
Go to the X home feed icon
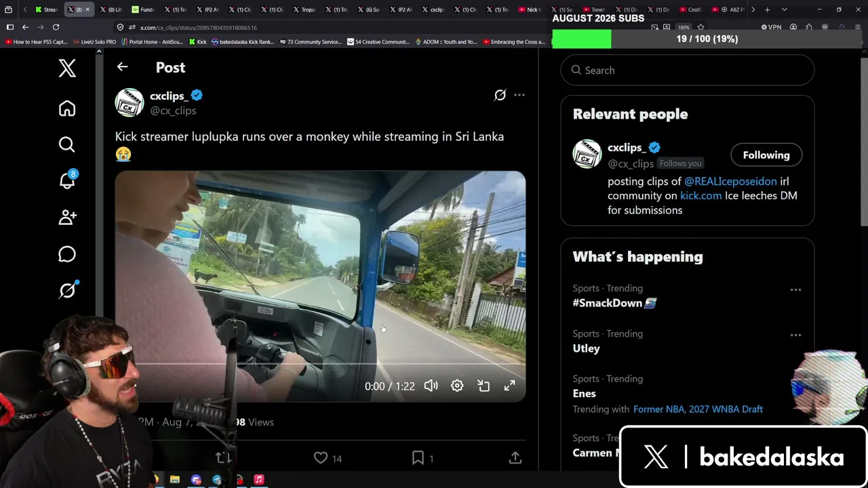[x=66, y=108]
